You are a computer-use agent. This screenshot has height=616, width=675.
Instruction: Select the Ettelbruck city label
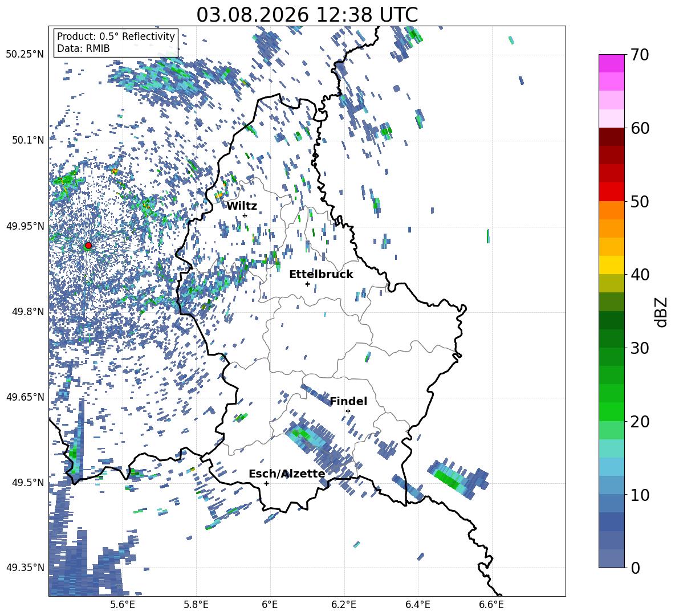click(x=321, y=275)
